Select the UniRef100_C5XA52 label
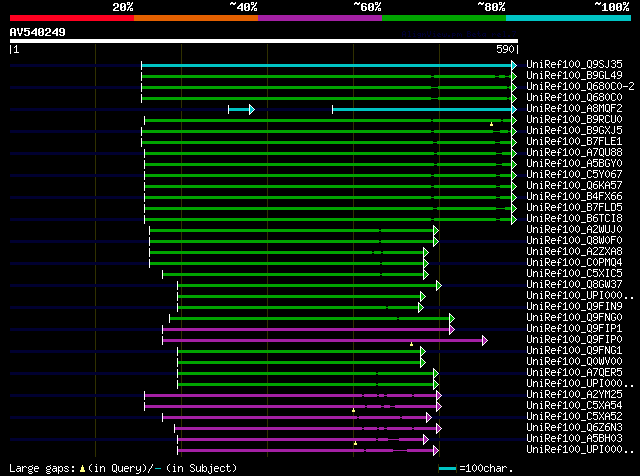 pyautogui.click(x=574, y=417)
